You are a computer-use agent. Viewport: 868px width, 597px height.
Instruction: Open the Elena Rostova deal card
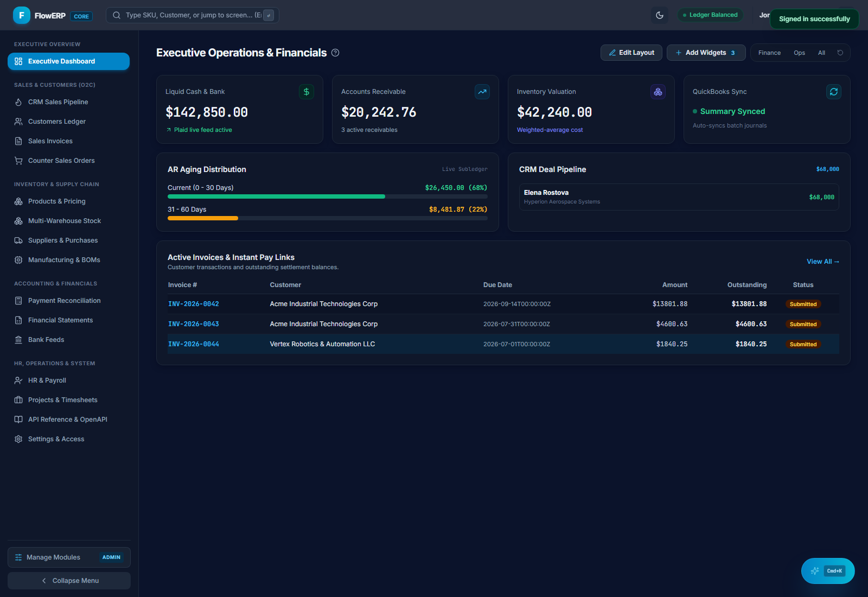679,197
